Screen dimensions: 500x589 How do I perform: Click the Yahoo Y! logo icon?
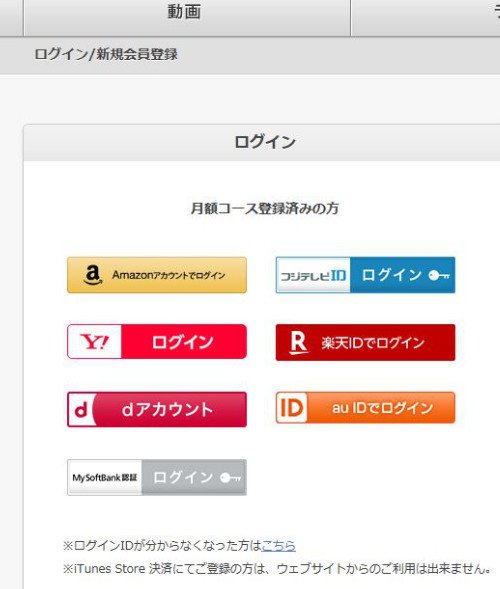pos(95,342)
